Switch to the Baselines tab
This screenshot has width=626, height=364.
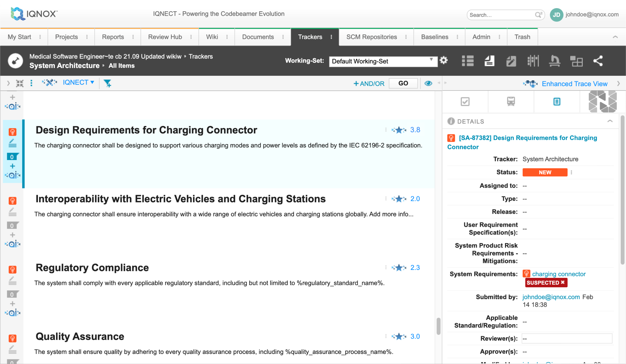point(435,37)
